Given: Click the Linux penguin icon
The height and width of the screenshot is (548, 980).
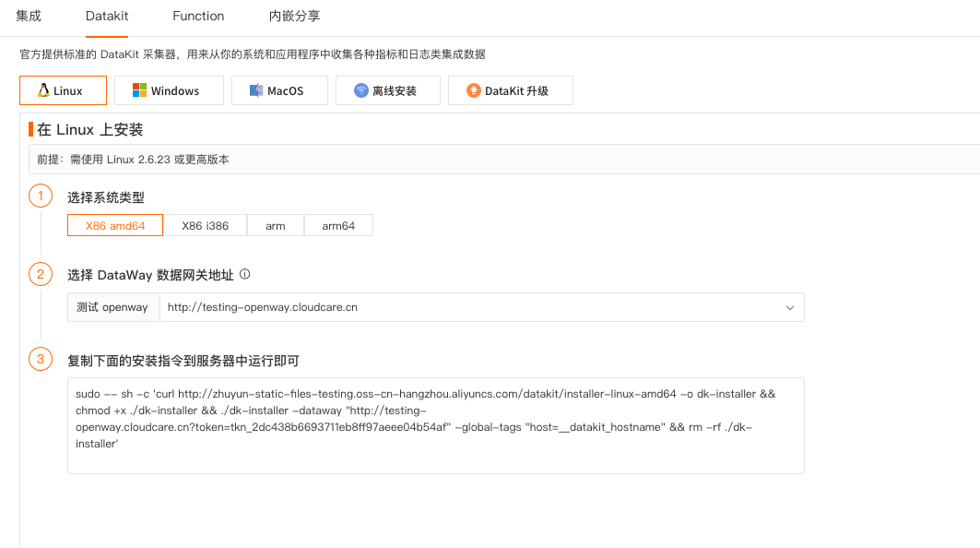Looking at the screenshot, I should (x=43, y=90).
